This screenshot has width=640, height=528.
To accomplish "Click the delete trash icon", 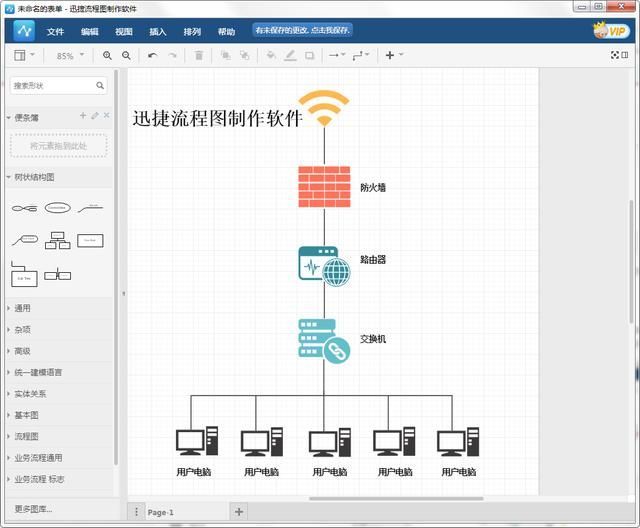I will pyautogui.click(x=199, y=55).
